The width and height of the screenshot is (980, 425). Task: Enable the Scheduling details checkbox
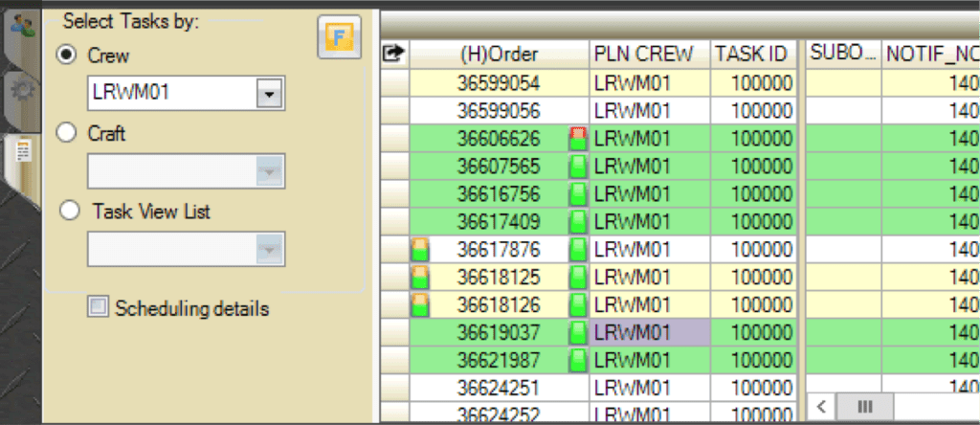[97, 307]
